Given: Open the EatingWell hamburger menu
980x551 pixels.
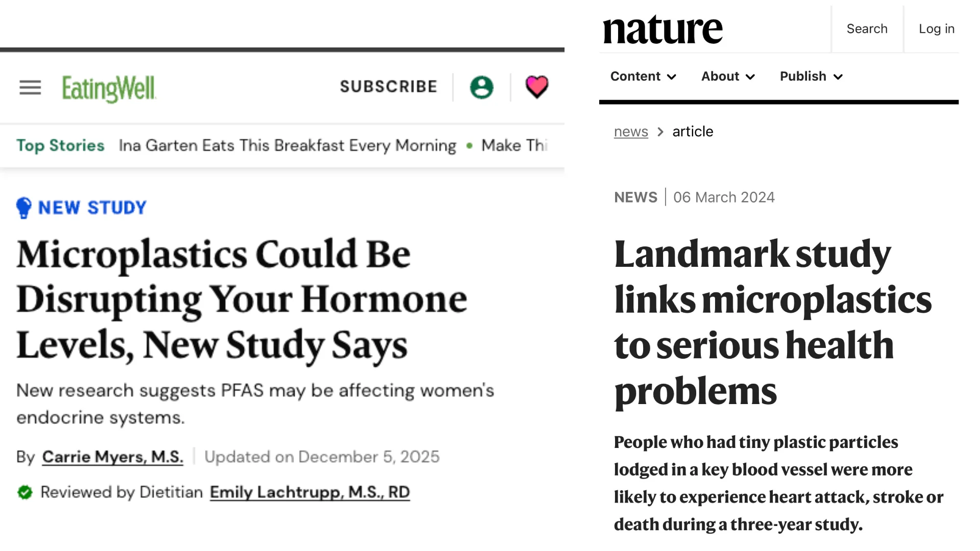Looking at the screenshot, I should (x=30, y=88).
